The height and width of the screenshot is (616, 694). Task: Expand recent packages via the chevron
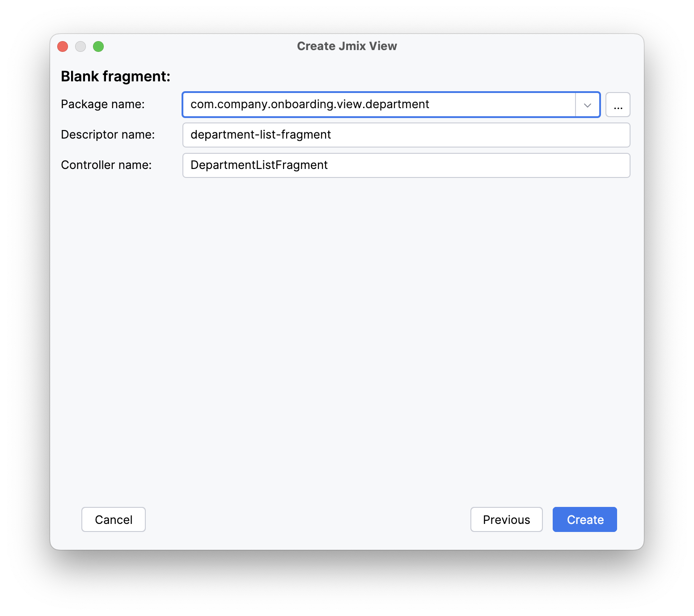coord(587,105)
